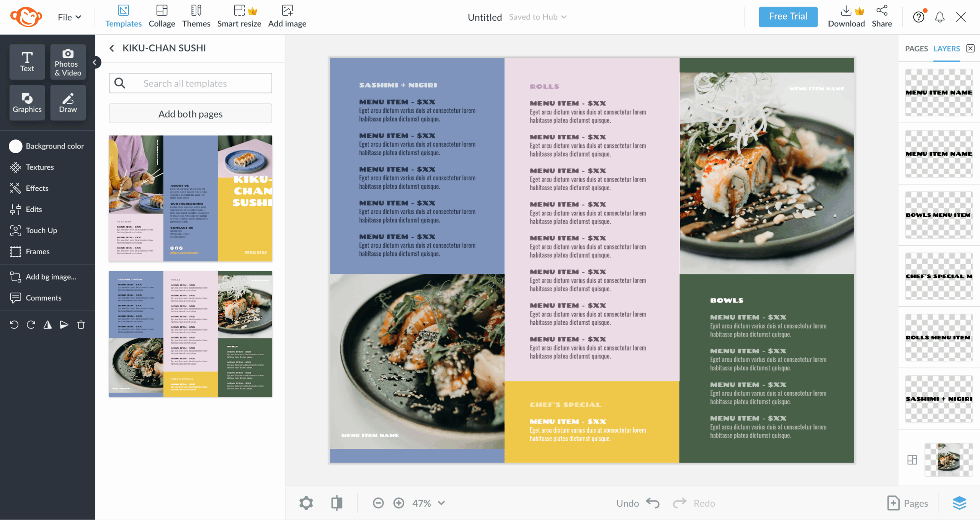The image size is (980, 520).
Task: Click the layout grid icon beside photo layer
Action: click(912, 459)
